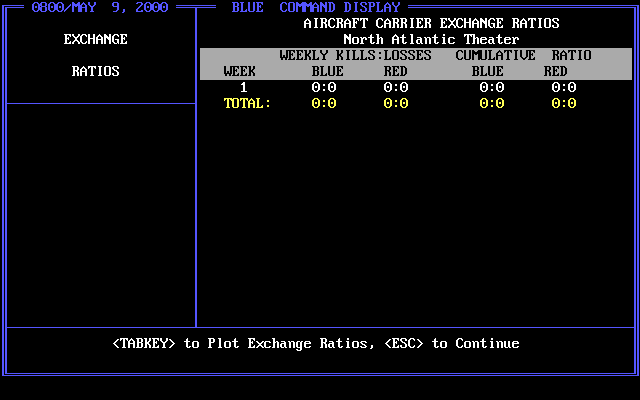The image size is (640, 400).
Task: Select the WEEKLY KILLS:LOSSES column group header
Action: click(x=356, y=56)
